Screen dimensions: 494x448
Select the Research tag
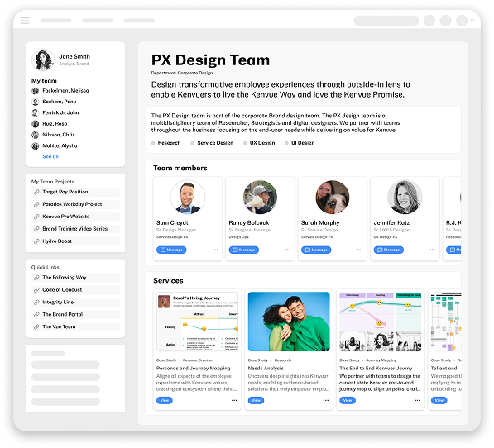166,143
